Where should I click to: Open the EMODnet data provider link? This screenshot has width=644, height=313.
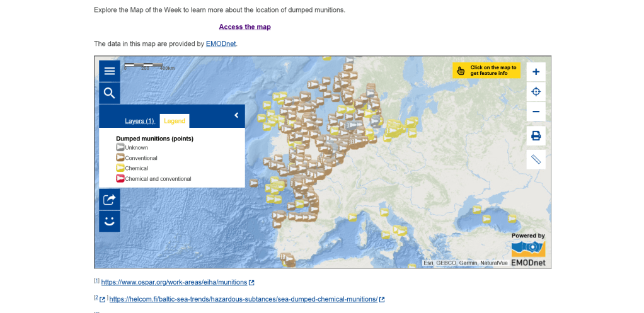click(x=221, y=44)
